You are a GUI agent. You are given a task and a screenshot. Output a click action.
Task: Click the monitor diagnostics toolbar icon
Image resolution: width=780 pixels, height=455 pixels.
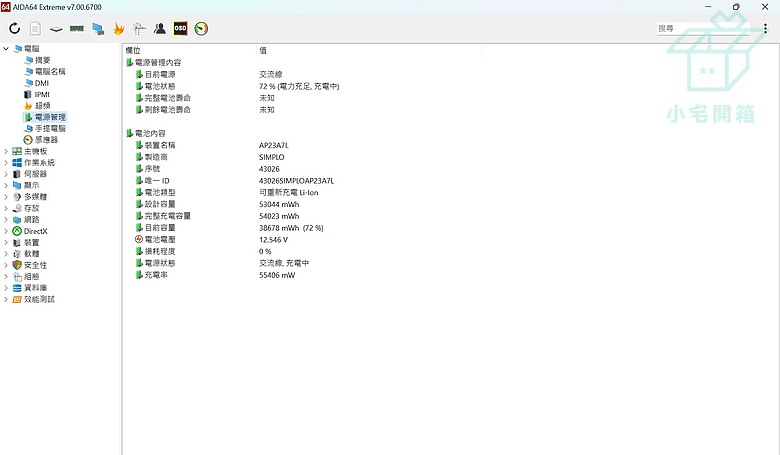(x=98, y=29)
